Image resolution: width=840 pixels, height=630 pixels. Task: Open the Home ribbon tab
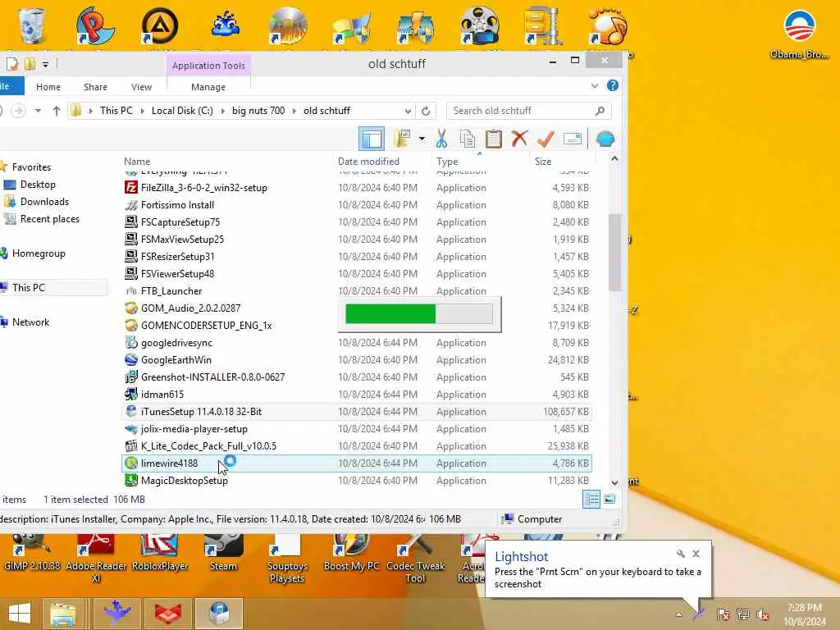[x=48, y=87]
